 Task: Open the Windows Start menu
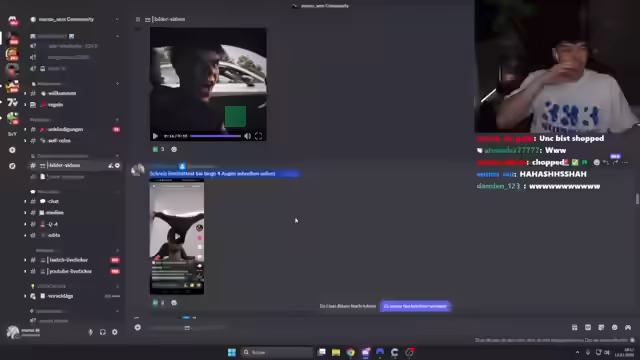coord(232,352)
